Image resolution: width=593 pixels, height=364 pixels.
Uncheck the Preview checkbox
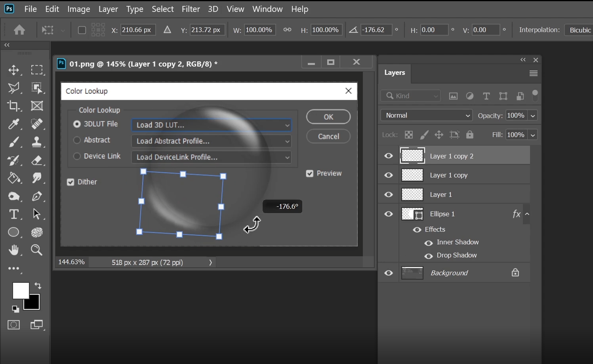(310, 173)
